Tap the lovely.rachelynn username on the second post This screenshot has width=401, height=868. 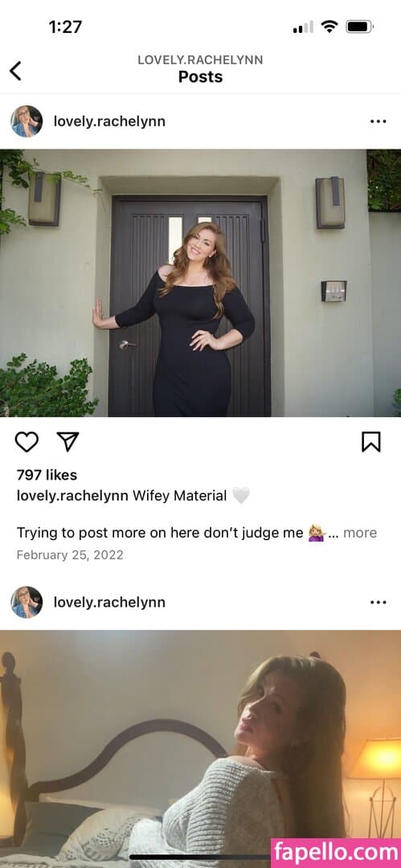point(109,602)
